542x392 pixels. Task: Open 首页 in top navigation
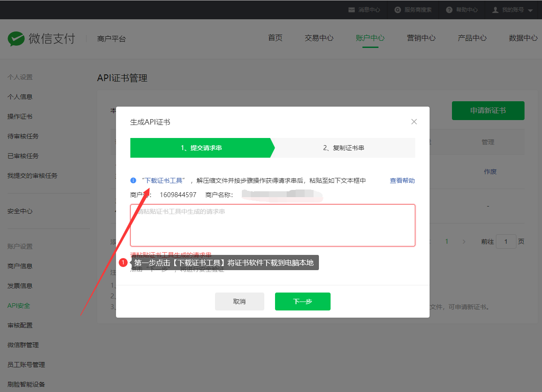pyautogui.click(x=275, y=38)
